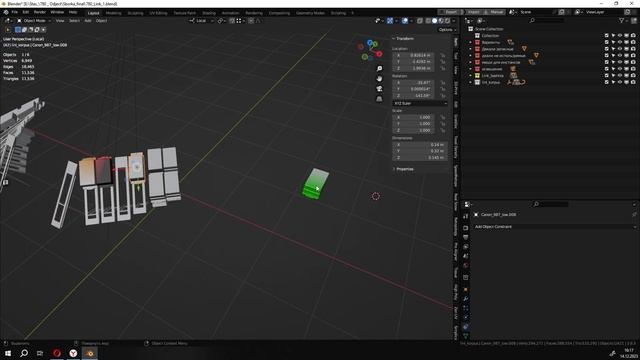Open the Object Mode dropdown
The width and height of the screenshot is (640, 360).
34,20
